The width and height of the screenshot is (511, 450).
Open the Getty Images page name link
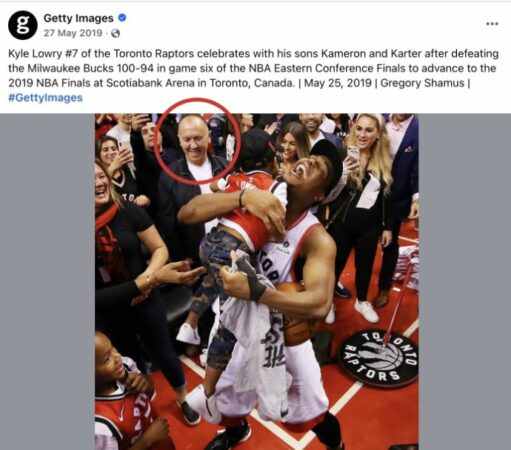click(x=78, y=18)
